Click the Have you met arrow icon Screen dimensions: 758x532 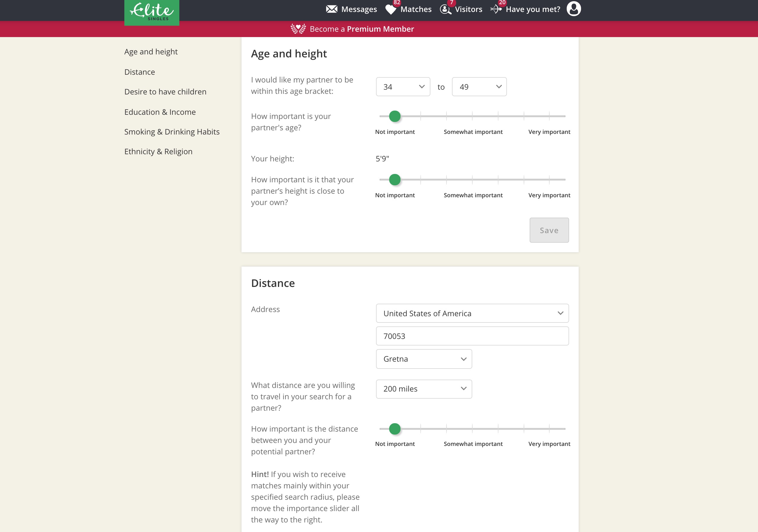[496, 9]
